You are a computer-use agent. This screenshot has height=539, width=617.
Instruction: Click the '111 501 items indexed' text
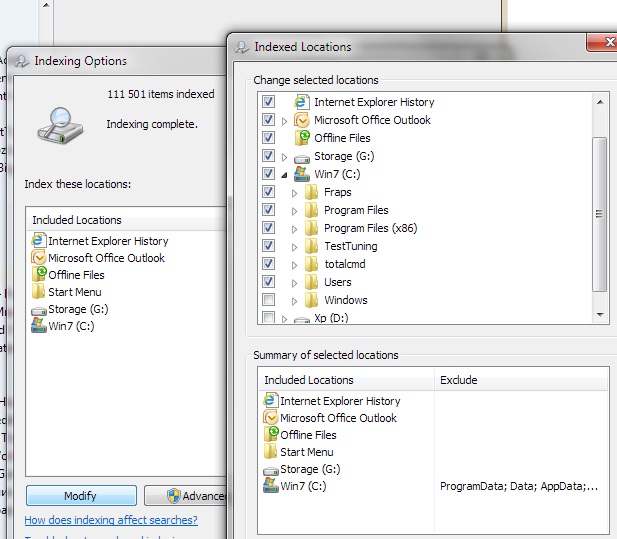[161, 94]
